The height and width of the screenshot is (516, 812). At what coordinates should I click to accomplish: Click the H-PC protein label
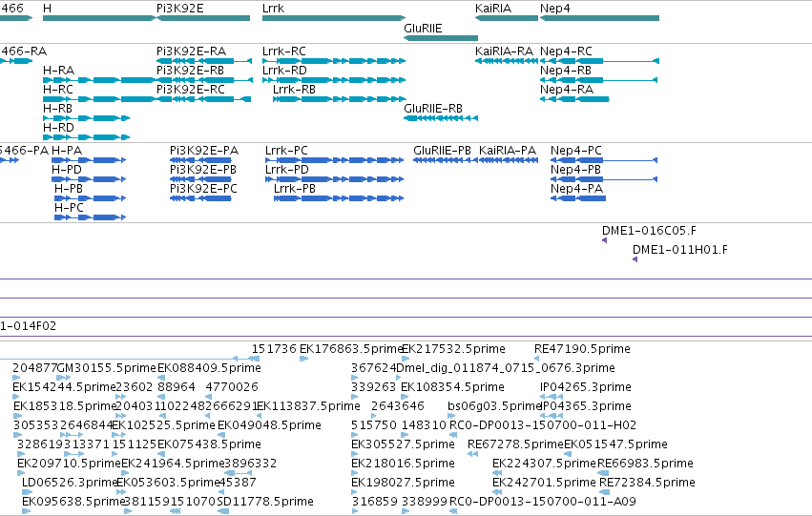tap(69, 208)
